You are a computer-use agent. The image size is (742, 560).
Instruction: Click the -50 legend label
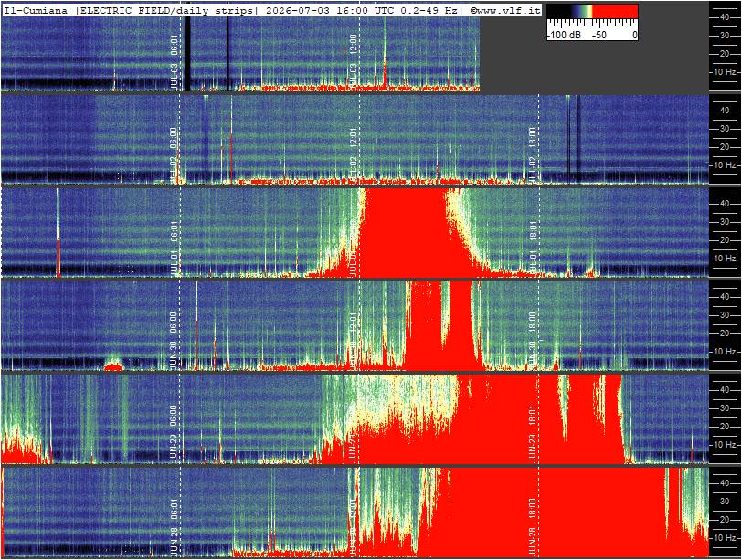[x=599, y=35]
